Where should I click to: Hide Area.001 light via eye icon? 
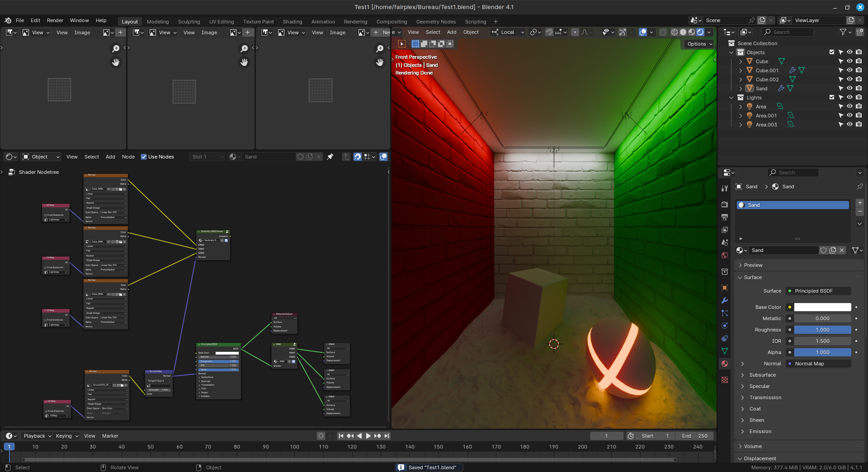(x=850, y=116)
